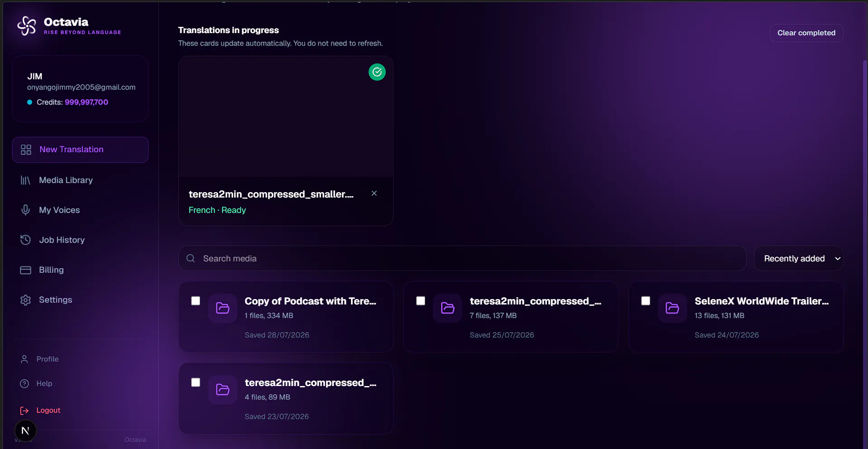Click the Job History clock icon
This screenshot has height=449, width=868.
click(25, 240)
